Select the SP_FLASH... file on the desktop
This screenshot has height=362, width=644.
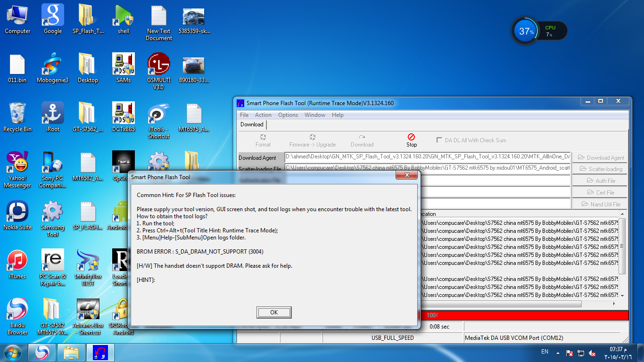pyautogui.click(x=88, y=215)
